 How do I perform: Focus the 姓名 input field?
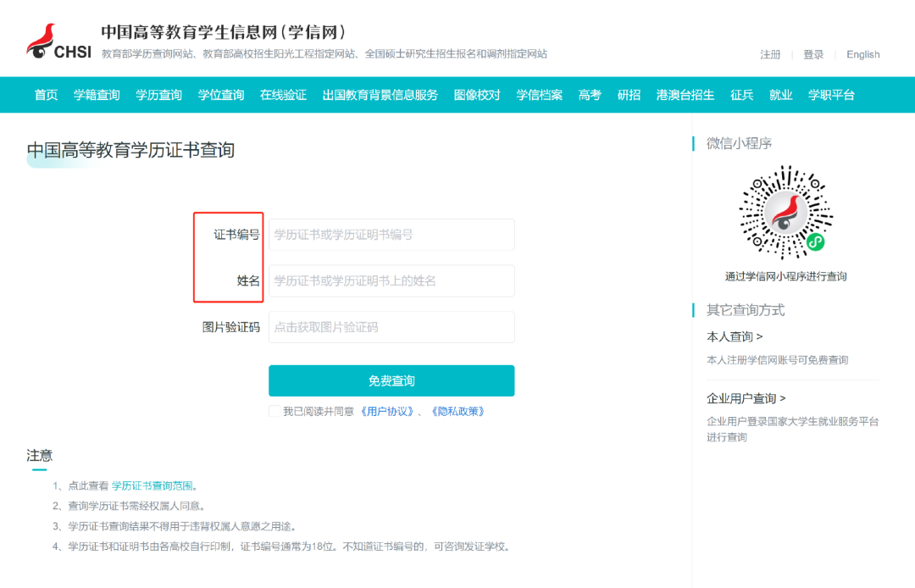click(x=391, y=280)
